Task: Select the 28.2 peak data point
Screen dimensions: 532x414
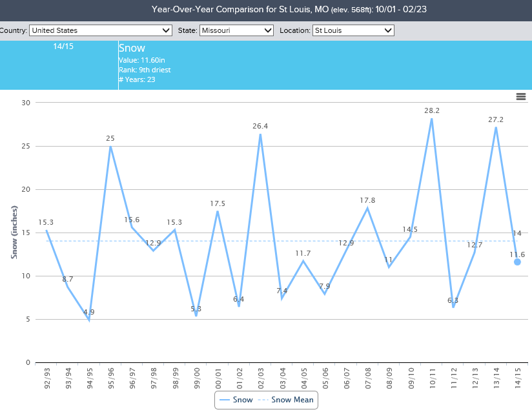Action: click(432, 119)
